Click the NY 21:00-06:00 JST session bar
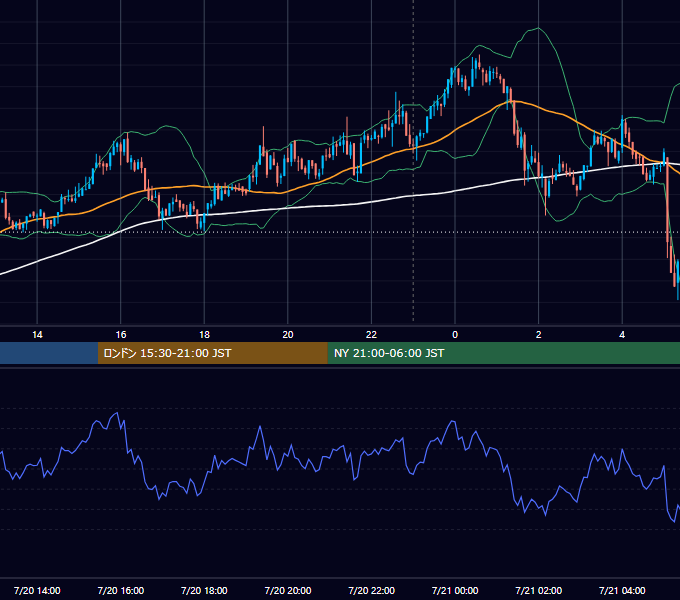 coord(503,353)
